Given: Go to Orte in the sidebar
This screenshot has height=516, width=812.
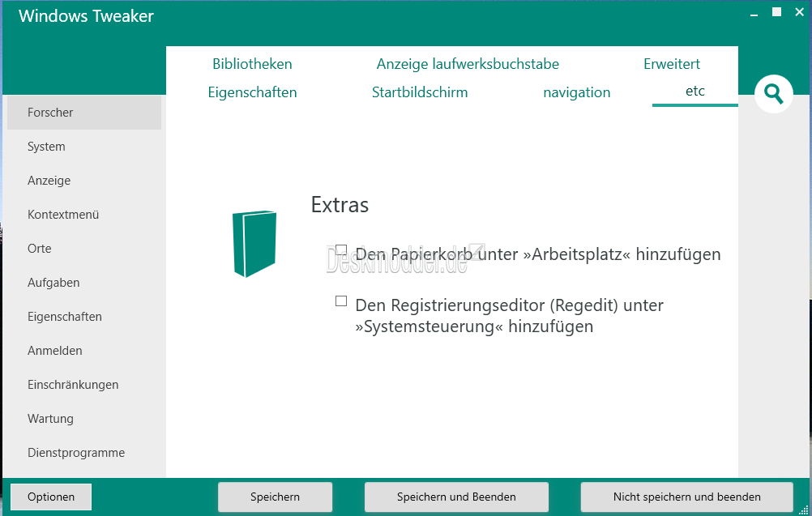Looking at the screenshot, I should coord(84,249).
